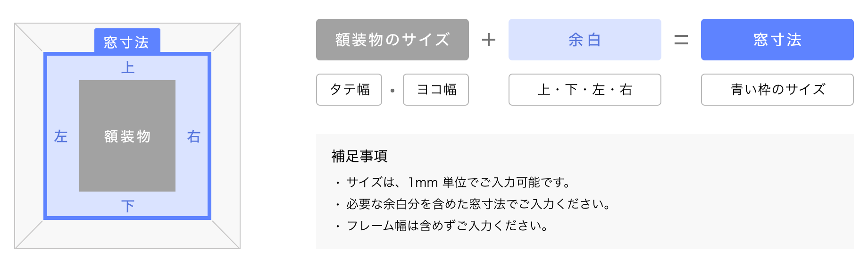Select the light blue 余白 box
868x268 pixels.
(584, 40)
